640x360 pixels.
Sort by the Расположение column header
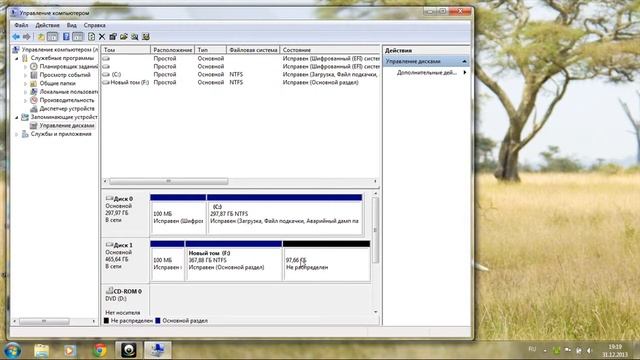pyautogui.click(x=173, y=50)
